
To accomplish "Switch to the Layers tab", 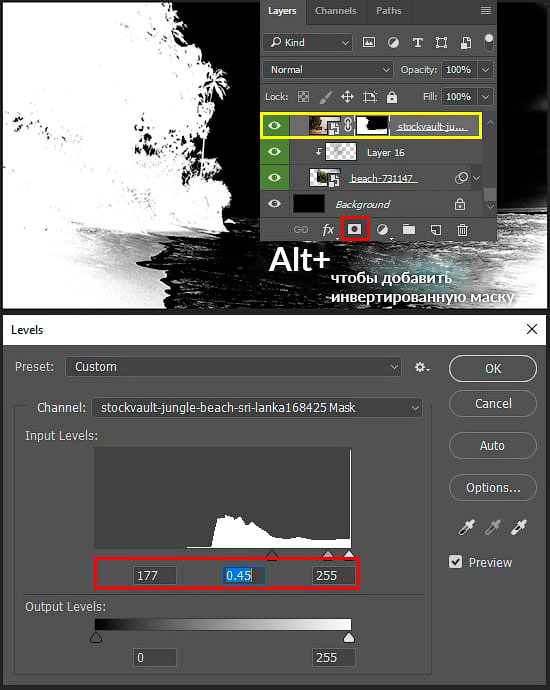I will [x=282, y=11].
